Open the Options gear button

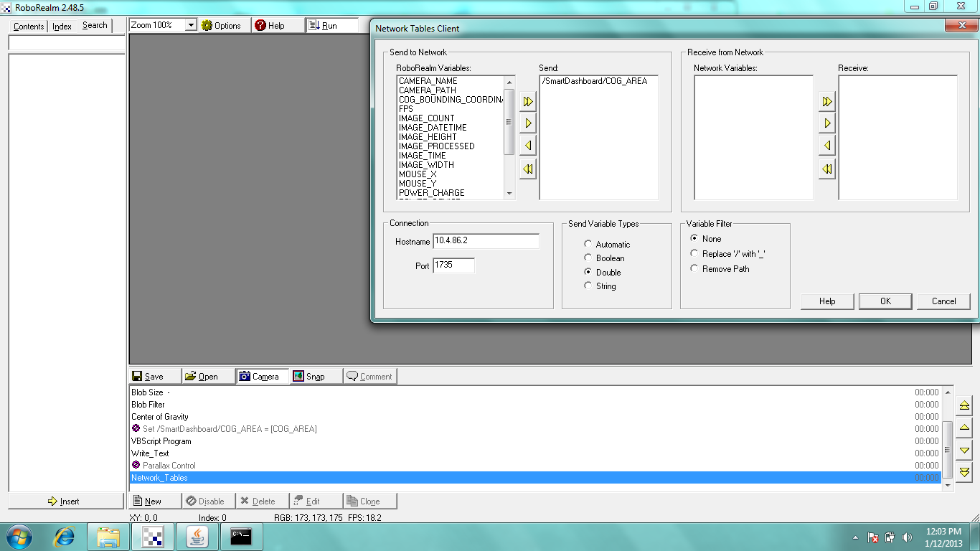coord(222,25)
